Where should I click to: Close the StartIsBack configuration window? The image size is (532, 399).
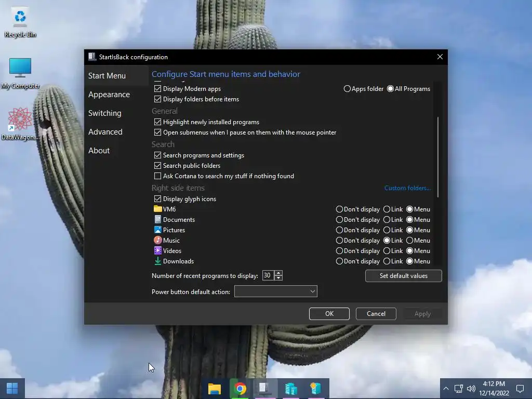(x=440, y=57)
